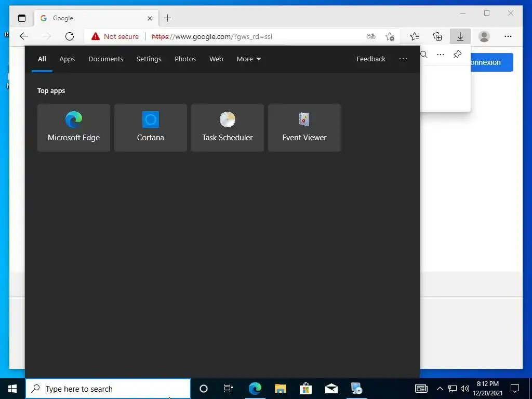The height and width of the screenshot is (399, 532).
Task: Open Task Scheduler tile
Action: [228, 128]
